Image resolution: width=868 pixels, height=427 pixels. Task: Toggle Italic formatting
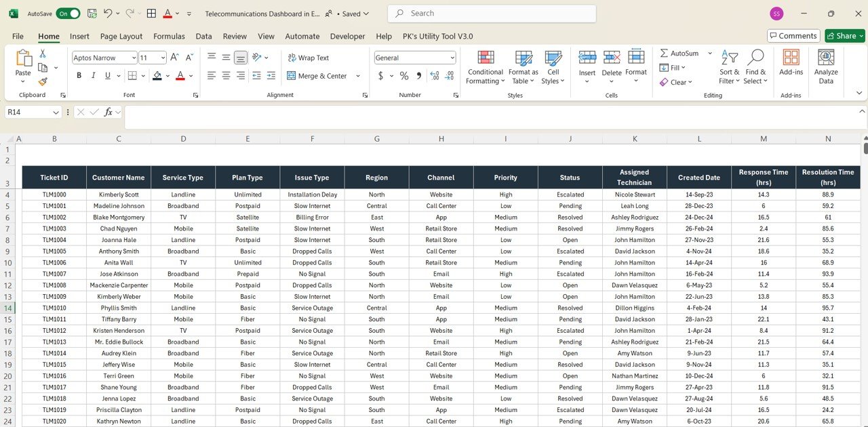(94, 76)
